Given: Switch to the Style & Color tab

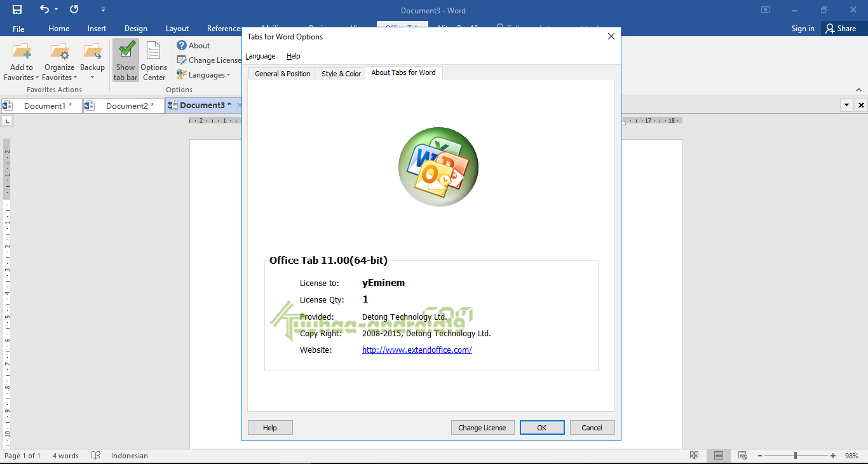Looking at the screenshot, I should (341, 74).
